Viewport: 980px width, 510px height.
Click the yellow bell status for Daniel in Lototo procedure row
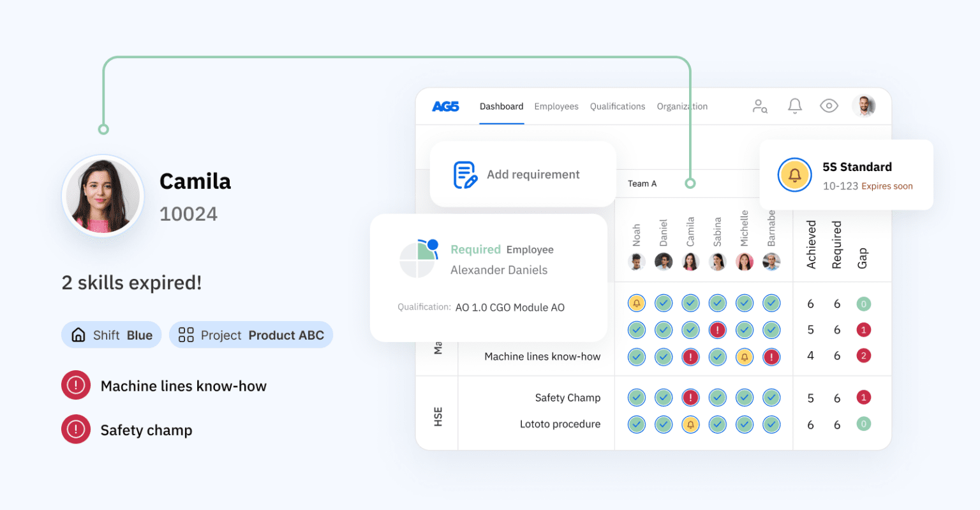(x=690, y=424)
